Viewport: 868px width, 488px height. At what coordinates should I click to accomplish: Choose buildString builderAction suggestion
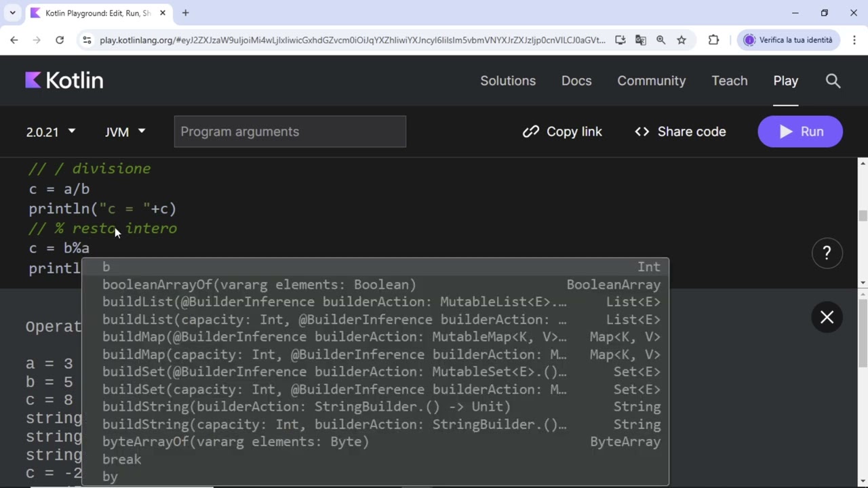click(x=376, y=407)
